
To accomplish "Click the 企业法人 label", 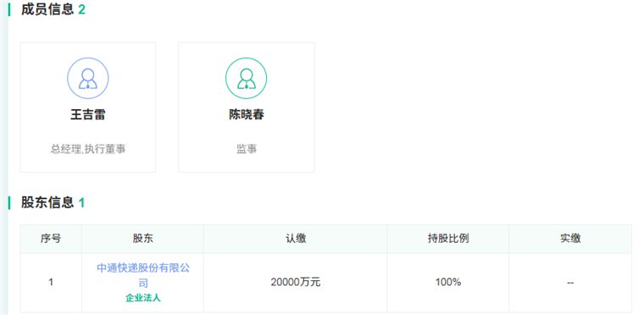I will point(143,298).
